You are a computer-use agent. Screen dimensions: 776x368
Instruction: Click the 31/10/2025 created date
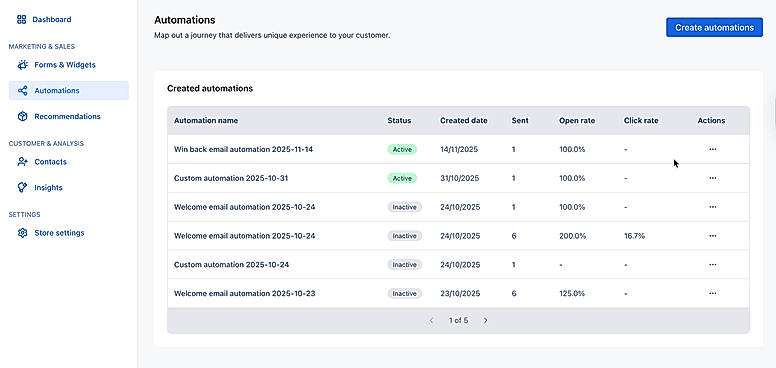[460, 178]
